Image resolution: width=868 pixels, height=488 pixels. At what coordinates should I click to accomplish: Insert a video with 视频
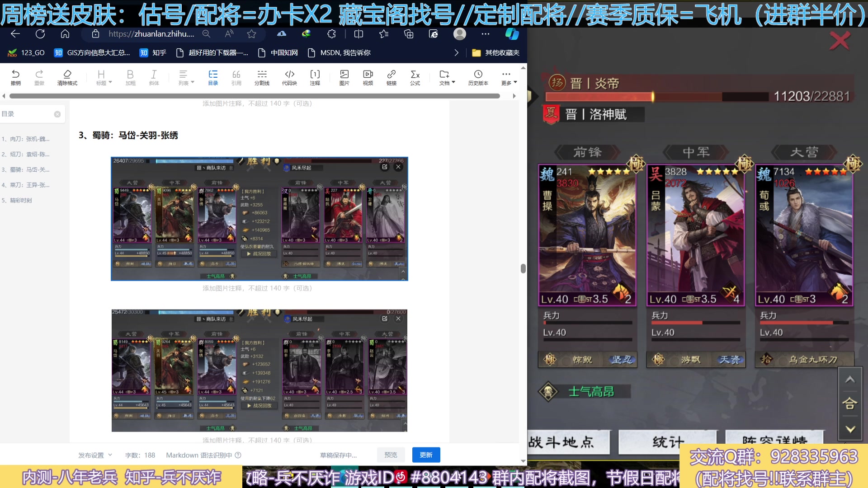(x=368, y=77)
